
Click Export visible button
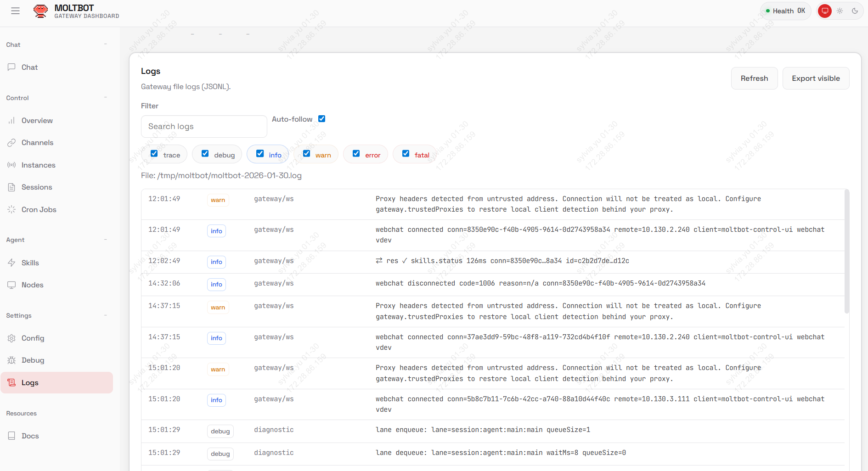point(816,78)
